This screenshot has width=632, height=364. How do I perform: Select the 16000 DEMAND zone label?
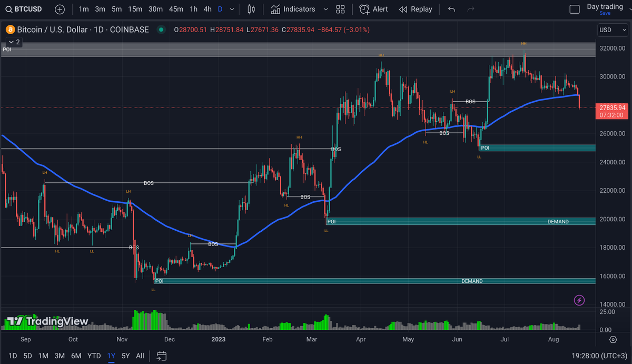coord(472,281)
